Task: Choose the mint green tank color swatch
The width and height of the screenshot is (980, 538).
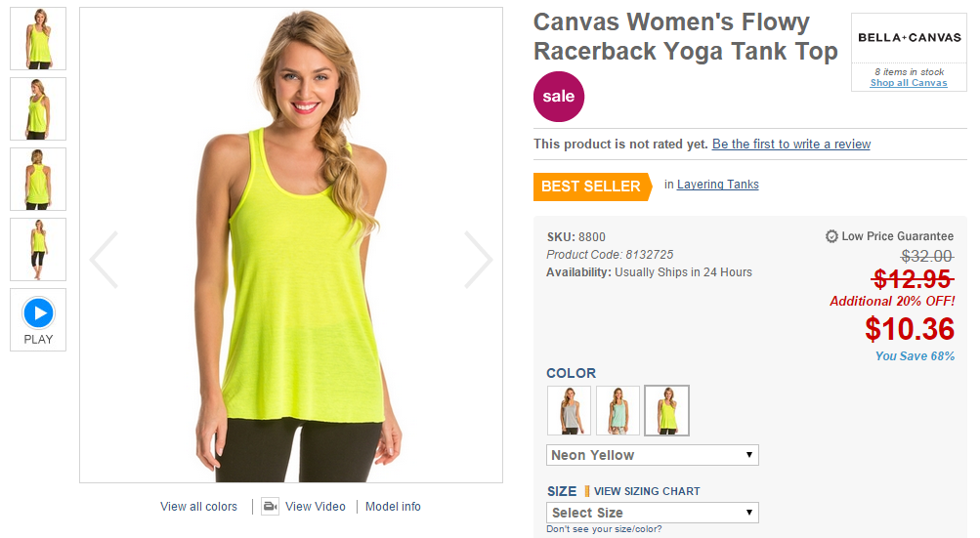Action: pyautogui.click(x=618, y=410)
